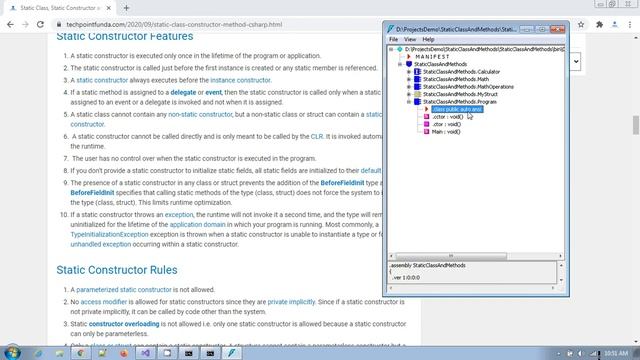Open the Chrome profile icon
The width and height of the screenshot is (640, 360).
point(615,24)
